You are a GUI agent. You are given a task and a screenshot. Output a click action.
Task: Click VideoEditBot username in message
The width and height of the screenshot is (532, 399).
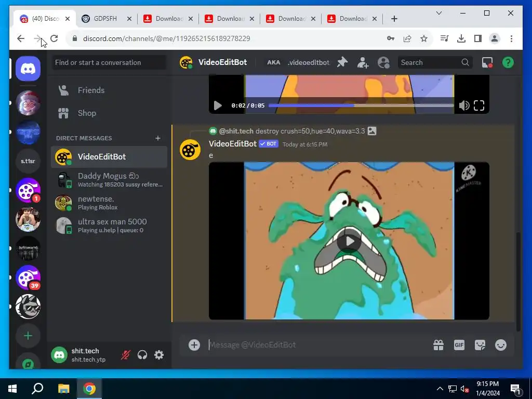pyautogui.click(x=232, y=144)
